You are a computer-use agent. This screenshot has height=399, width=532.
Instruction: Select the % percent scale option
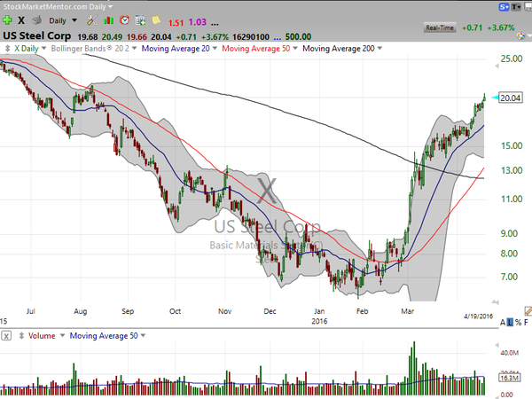click(x=518, y=323)
